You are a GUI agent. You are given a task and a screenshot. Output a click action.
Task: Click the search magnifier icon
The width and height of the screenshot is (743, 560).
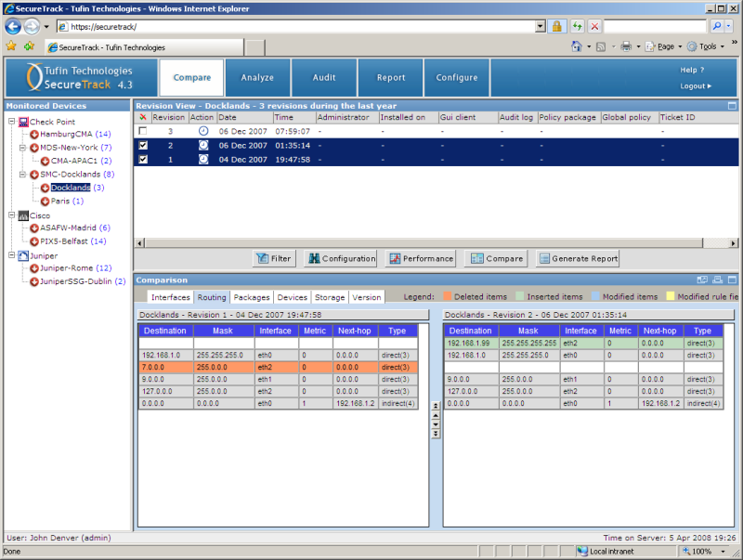click(717, 27)
